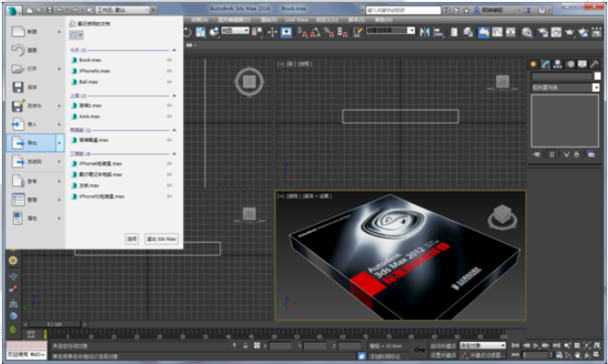Open the Render Setup icon
The height and width of the screenshot is (364, 608).
click(543, 33)
